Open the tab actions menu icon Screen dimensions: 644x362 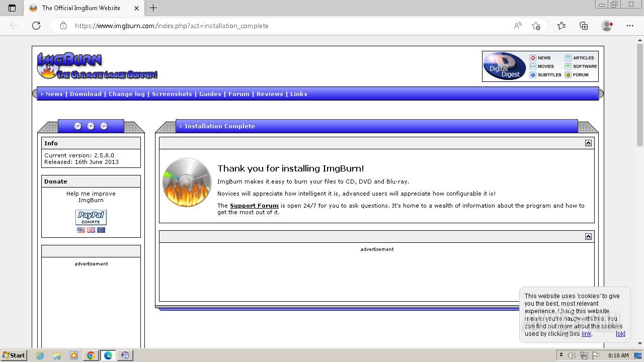click(x=12, y=8)
